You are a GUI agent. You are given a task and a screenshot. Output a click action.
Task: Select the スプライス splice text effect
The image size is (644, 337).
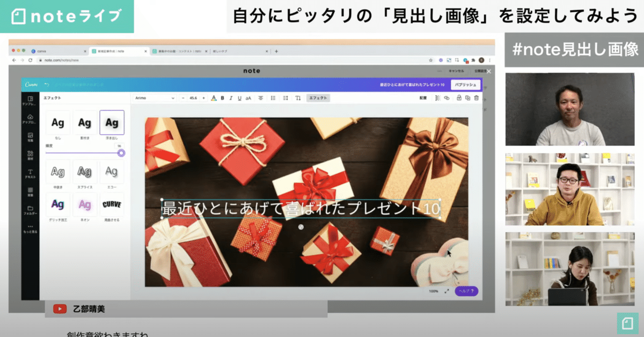85,172
